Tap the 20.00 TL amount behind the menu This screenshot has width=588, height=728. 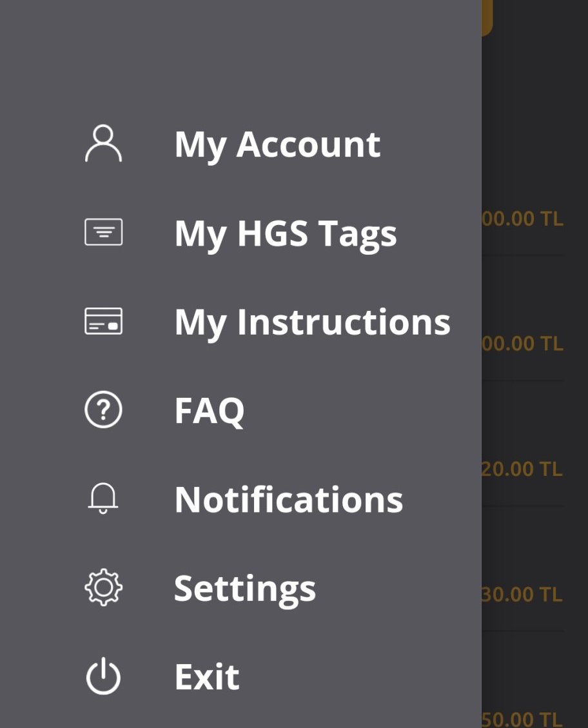[522, 469]
